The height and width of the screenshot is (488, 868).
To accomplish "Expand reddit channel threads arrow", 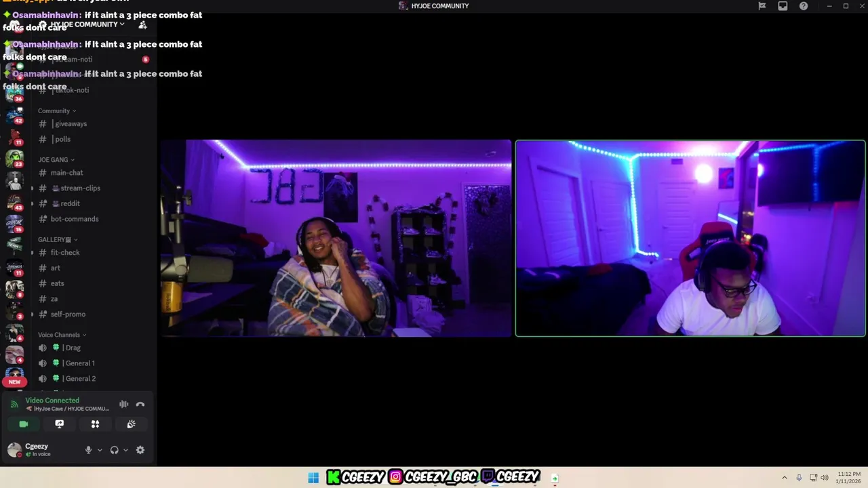I will click(32, 203).
